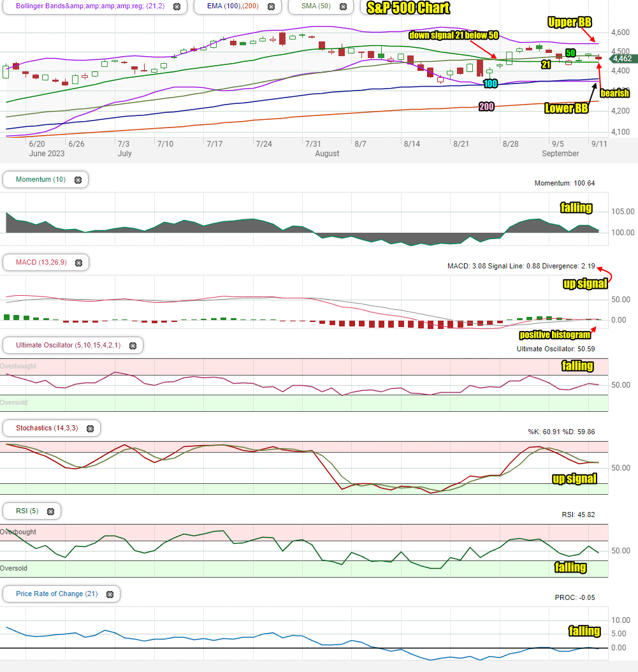The image size is (638, 672).
Task: Click the Ultimate Oscillator: 50.59 readout
Action: pyautogui.click(x=555, y=349)
